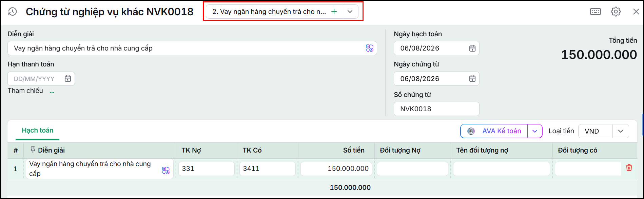
Task: Open Loại tiền VND dropdown
Action: pos(604,131)
